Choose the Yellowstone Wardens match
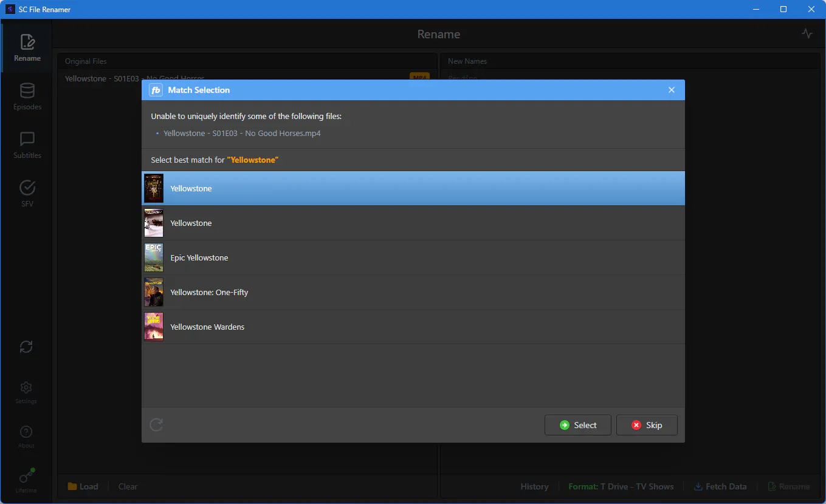Viewport: 826px width, 504px height. point(413,327)
